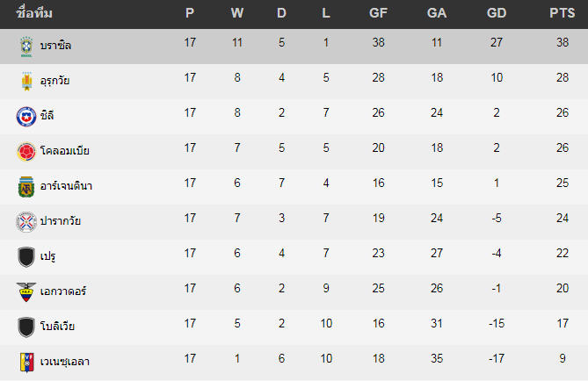Screen dimensions: 588x381
Task: Click the Venezuela team crest icon
Action: tap(26, 362)
